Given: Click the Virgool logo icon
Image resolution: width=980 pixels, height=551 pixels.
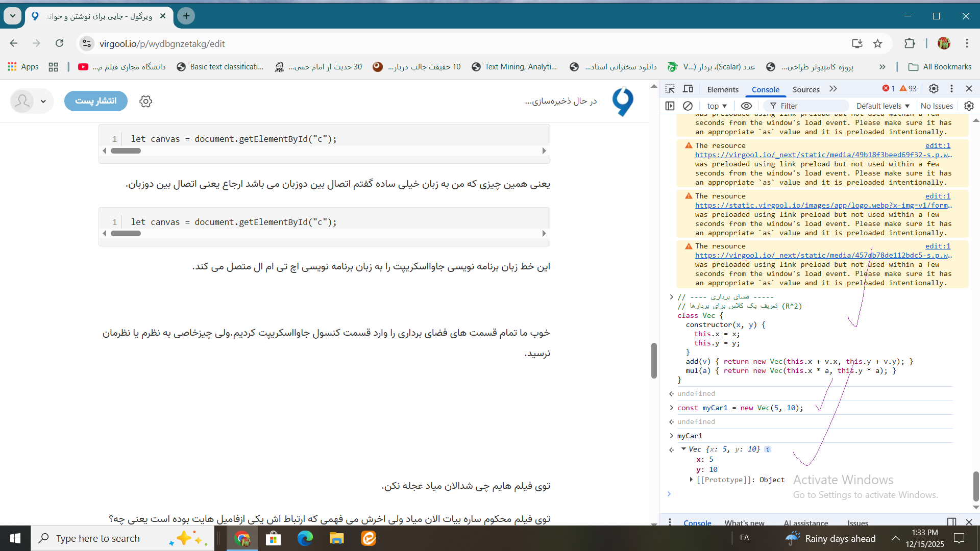Looking at the screenshot, I should pyautogui.click(x=623, y=101).
